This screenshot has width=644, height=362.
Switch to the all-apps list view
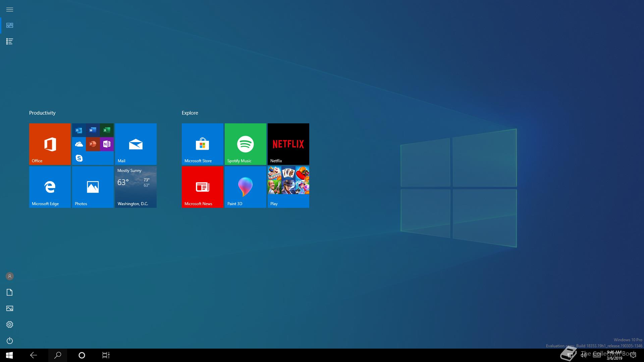[9, 42]
